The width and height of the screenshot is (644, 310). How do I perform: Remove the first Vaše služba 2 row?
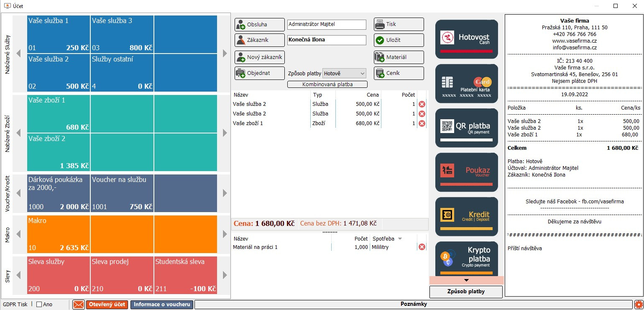[422, 104]
